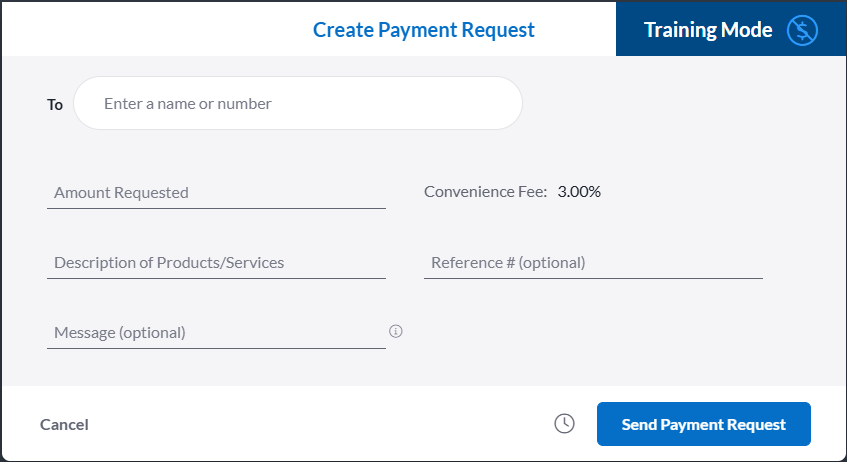Click the underline below Message optional

[x=216, y=348]
